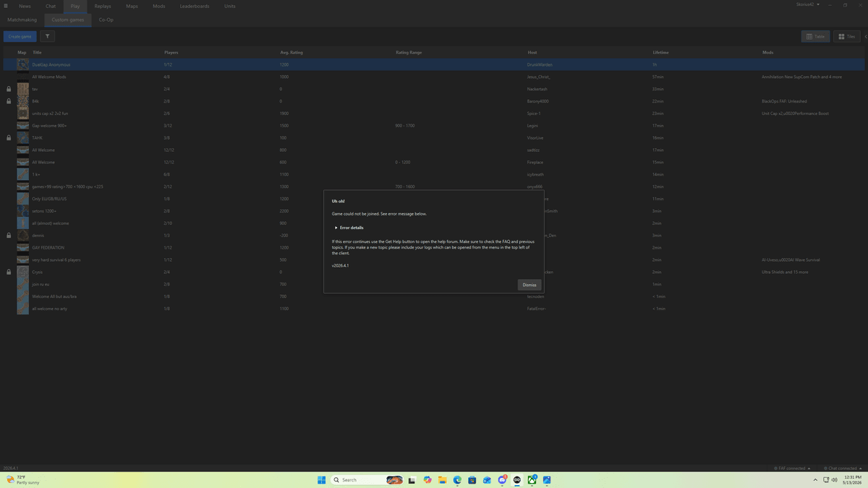Sort by the Host column header
Viewport: 868px width, 488px height.
click(x=532, y=53)
